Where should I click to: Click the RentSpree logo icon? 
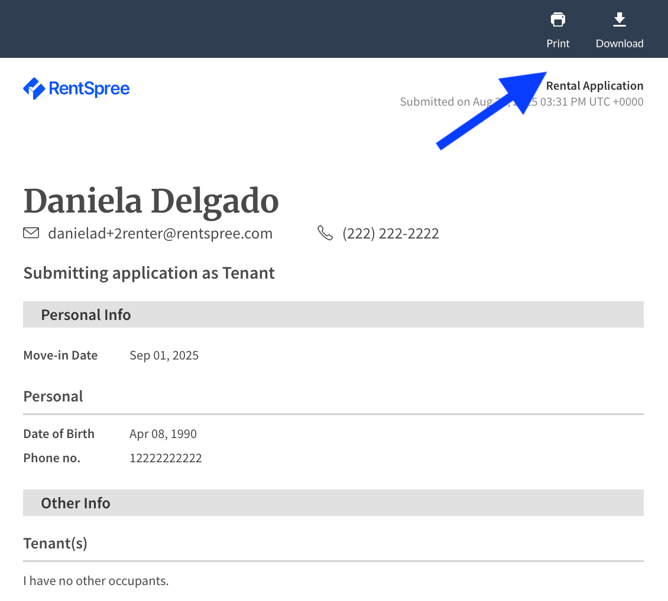[34, 89]
